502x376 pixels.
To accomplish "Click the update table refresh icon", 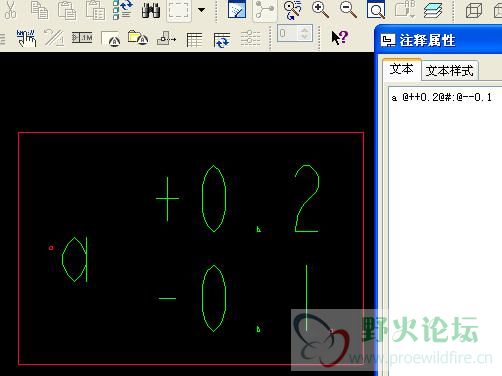I will point(222,40).
